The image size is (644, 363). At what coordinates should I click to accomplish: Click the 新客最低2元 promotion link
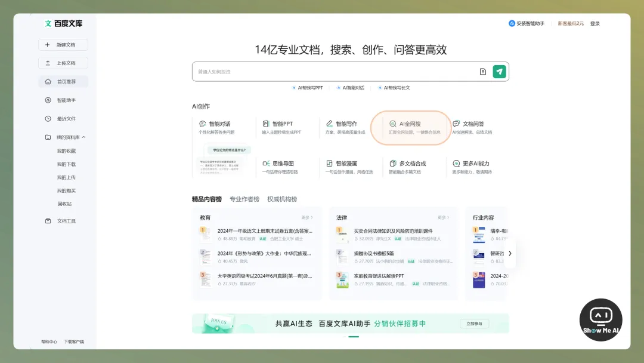point(571,23)
